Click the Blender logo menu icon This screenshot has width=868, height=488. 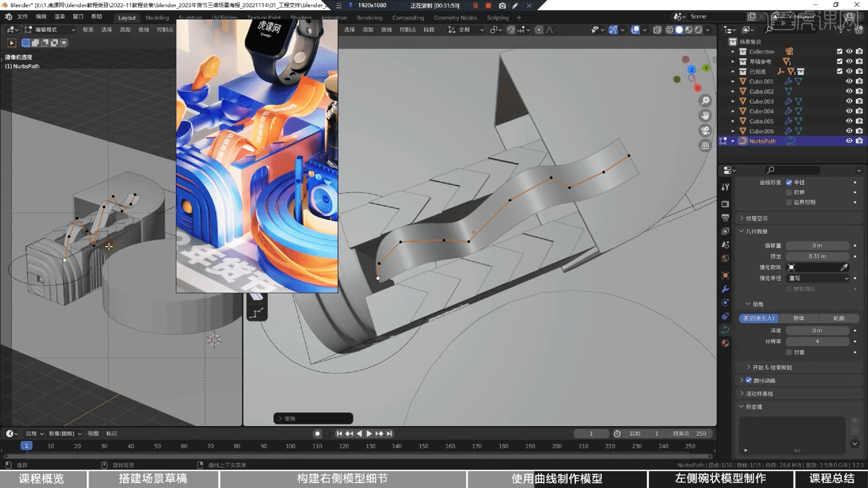(9, 17)
